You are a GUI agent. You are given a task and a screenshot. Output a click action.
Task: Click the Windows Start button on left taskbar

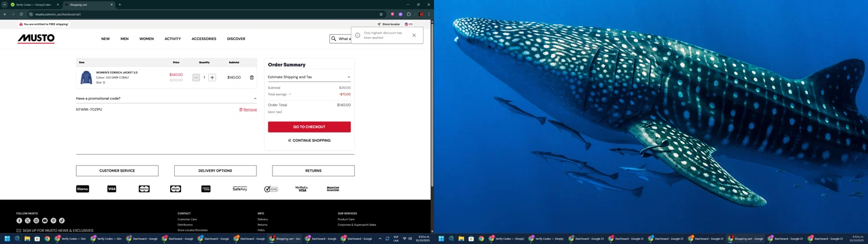[x=8, y=238]
